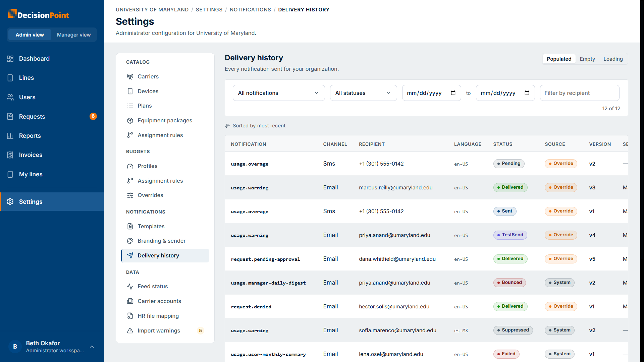This screenshot has width=644, height=362.
Task: Click the My lines phone icon
Action: pos(10,174)
